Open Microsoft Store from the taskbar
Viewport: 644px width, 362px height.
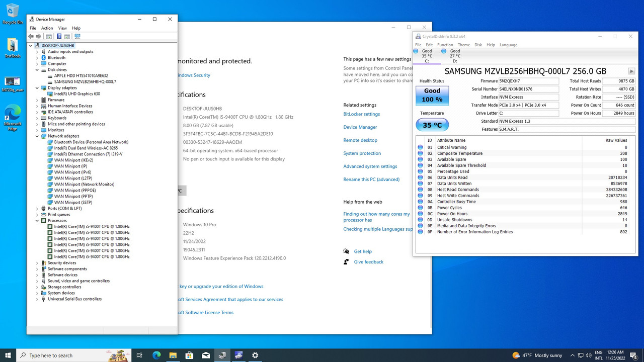click(x=189, y=355)
